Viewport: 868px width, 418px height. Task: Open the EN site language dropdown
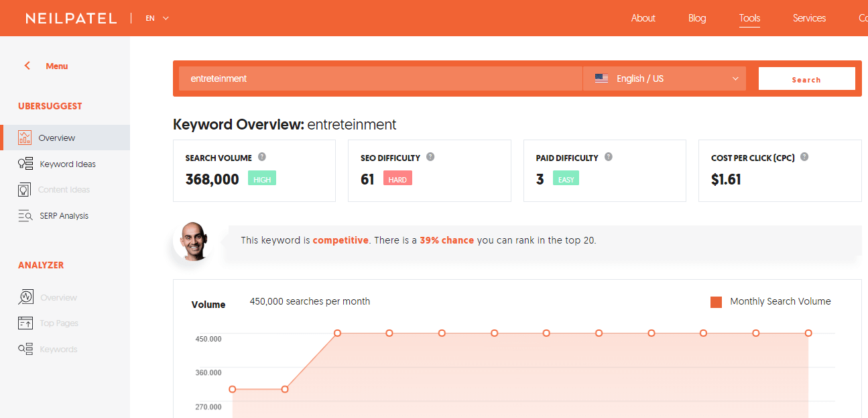coord(158,18)
